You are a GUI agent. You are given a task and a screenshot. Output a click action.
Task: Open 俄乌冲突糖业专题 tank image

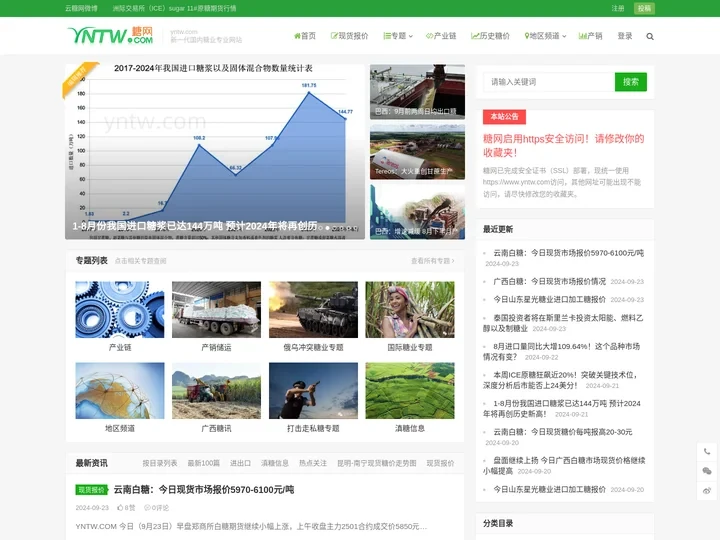(x=313, y=309)
